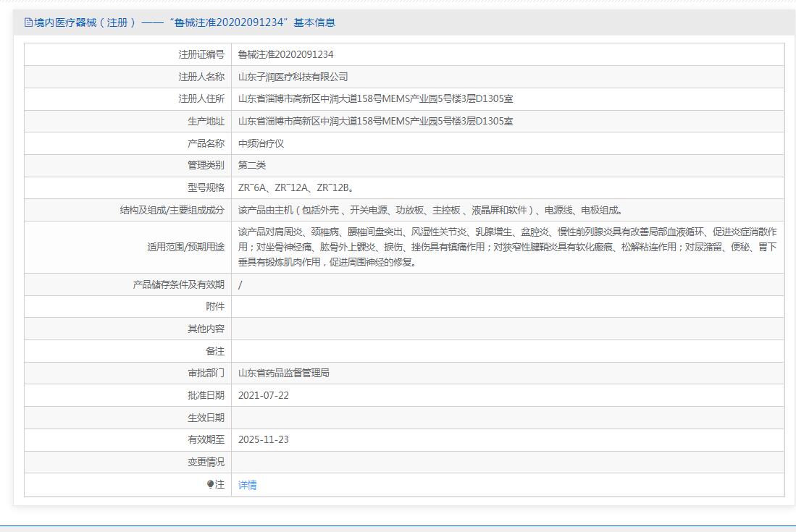796x532 pixels.
Task: Select the expiry date 2025-11-23
Action: [264, 439]
